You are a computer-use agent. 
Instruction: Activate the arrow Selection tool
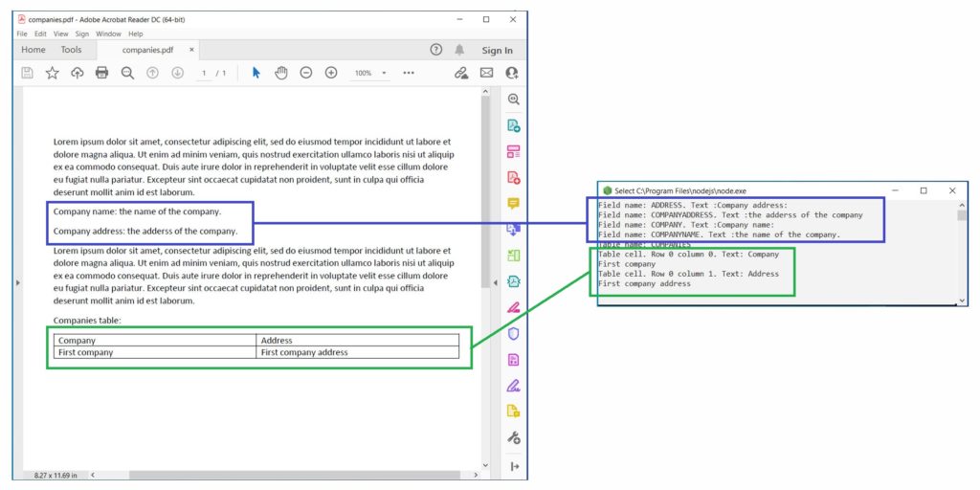pyautogui.click(x=256, y=73)
